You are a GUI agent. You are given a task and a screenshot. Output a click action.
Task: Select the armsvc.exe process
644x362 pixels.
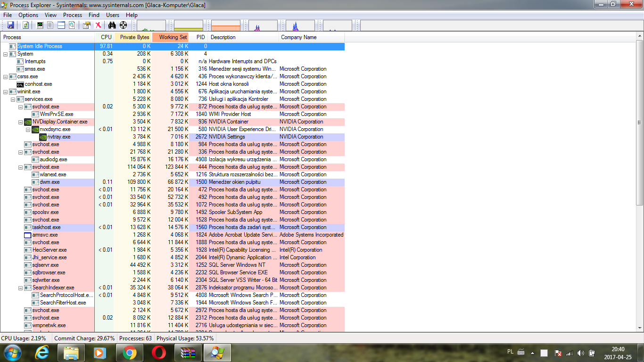173,235
